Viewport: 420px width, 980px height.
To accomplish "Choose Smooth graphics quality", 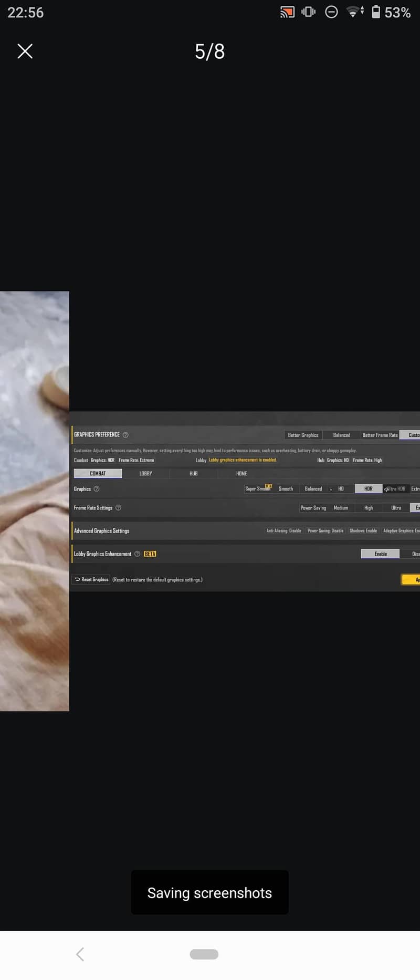I will point(286,489).
